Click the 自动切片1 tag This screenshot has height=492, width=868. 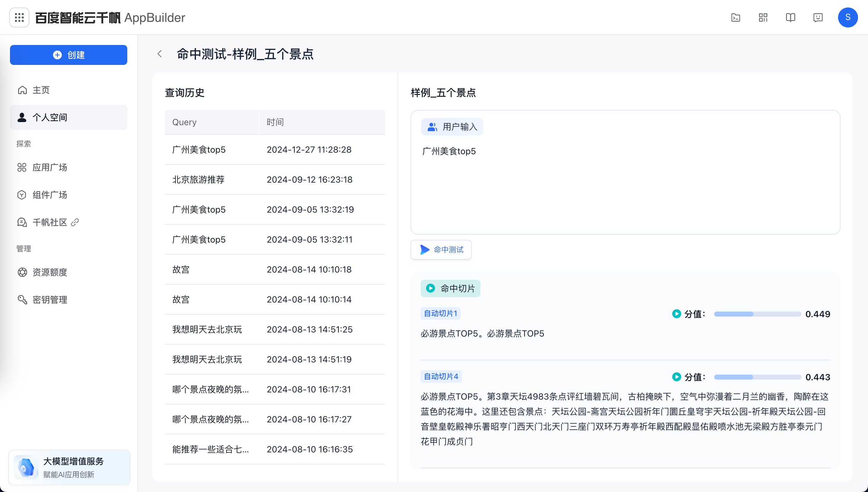click(x=440, y=313)
